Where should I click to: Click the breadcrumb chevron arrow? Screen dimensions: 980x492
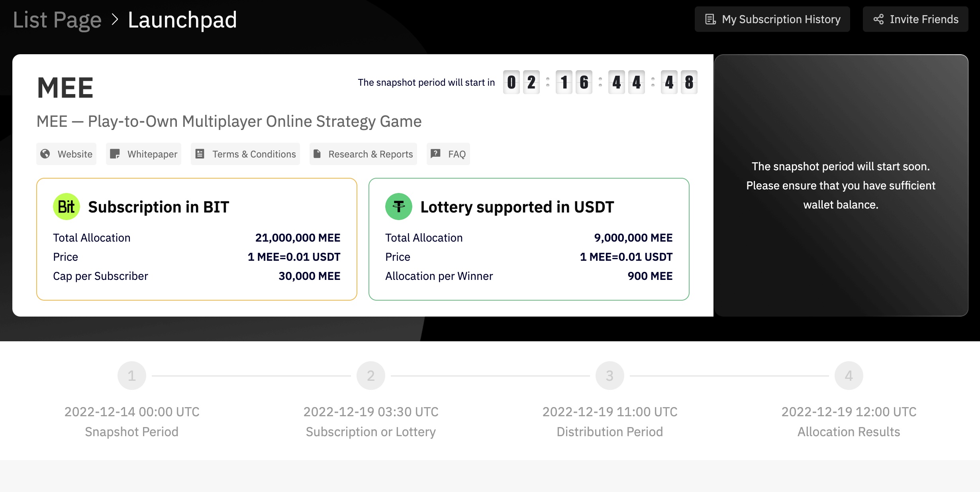coord(115,19)
